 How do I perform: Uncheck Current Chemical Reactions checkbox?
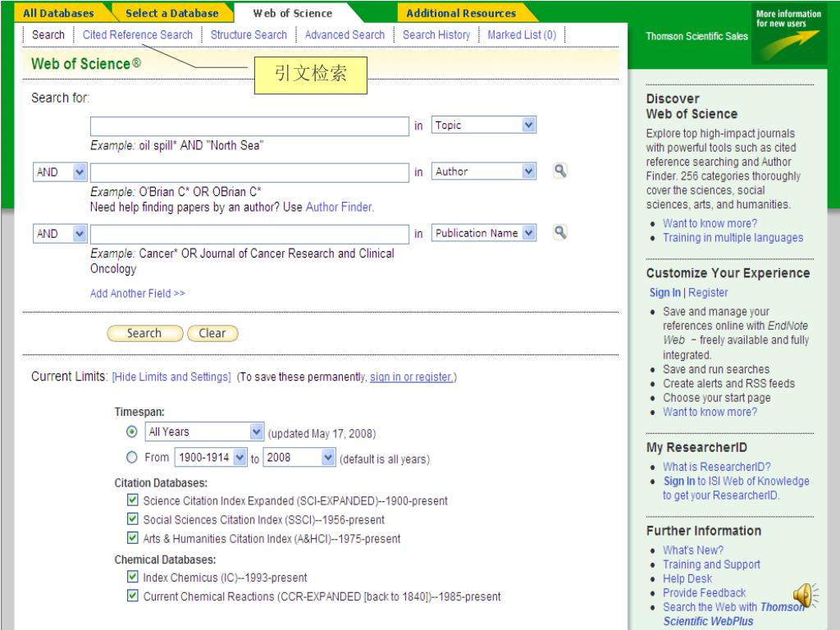pyautogui.click(x=132, y=596)
